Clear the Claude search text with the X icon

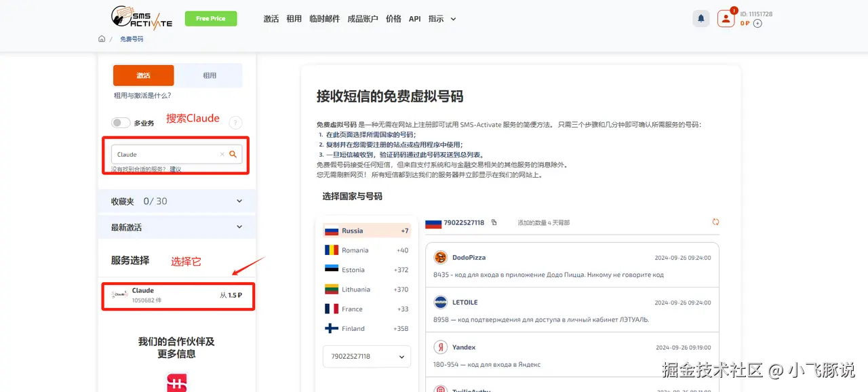(222, 155)
